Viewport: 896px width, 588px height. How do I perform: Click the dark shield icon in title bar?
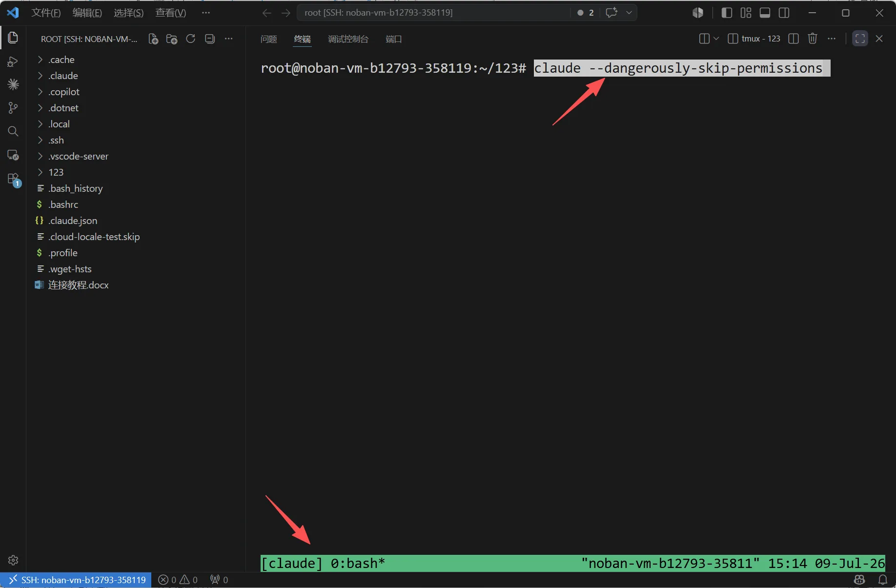698,13
